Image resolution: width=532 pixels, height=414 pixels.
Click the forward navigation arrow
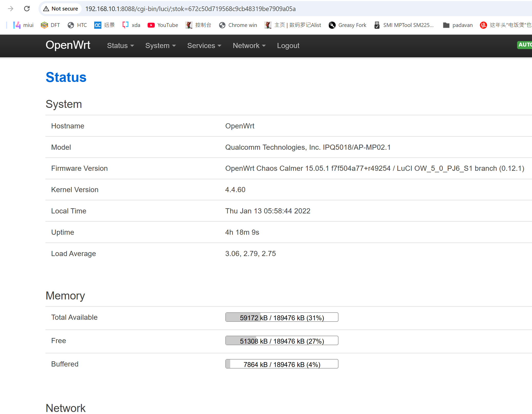click(x=11, y=9)
